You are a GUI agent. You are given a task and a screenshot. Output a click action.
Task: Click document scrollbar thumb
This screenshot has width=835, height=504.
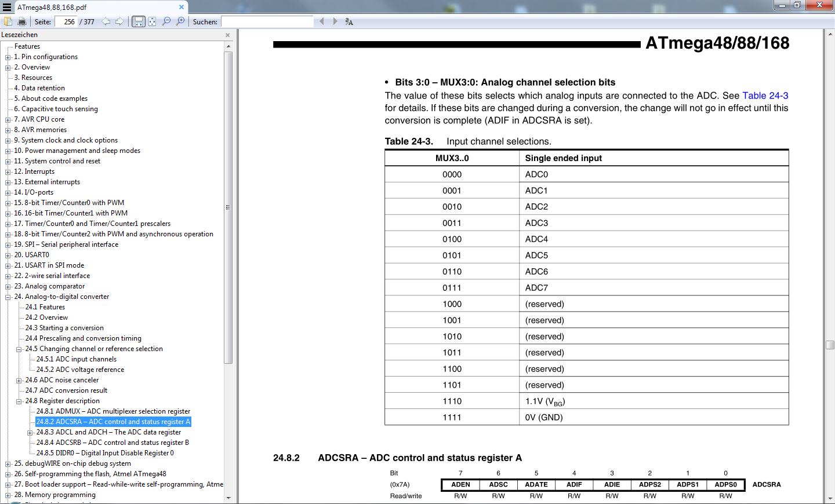[830, 345]
